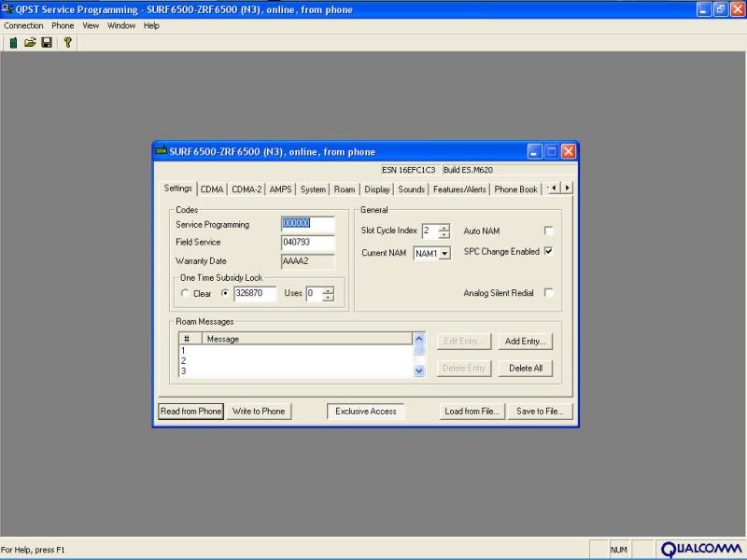Click the phone connection toolbar icon
Image resolution: width=747 pixels, height=560 pixels.
[x=13, y=43]
